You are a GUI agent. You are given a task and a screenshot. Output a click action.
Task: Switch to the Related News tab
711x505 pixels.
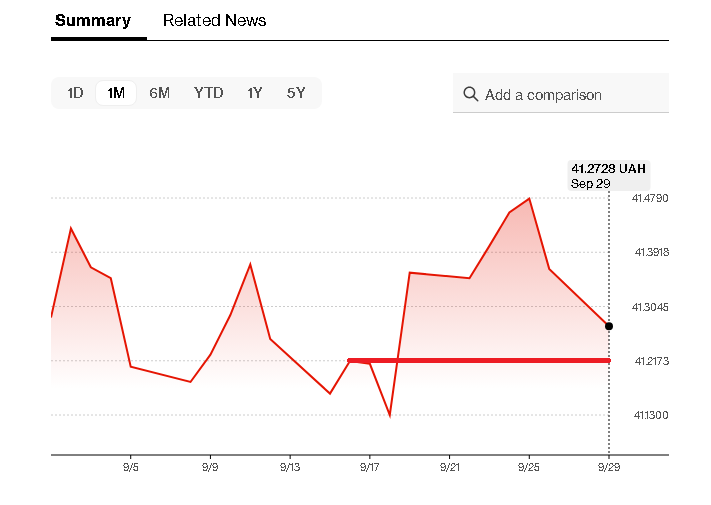tap(214, 20)
